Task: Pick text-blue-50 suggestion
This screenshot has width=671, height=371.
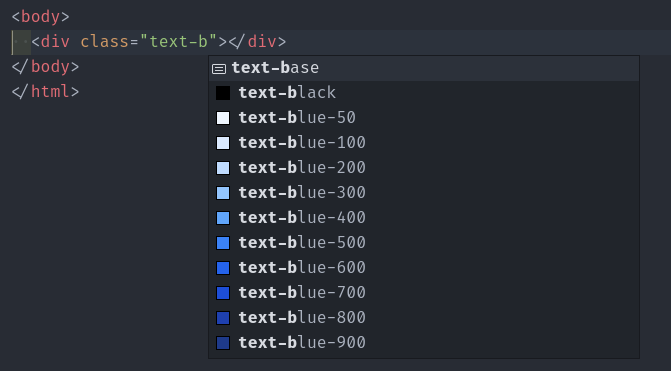Action: click(424, 118)
